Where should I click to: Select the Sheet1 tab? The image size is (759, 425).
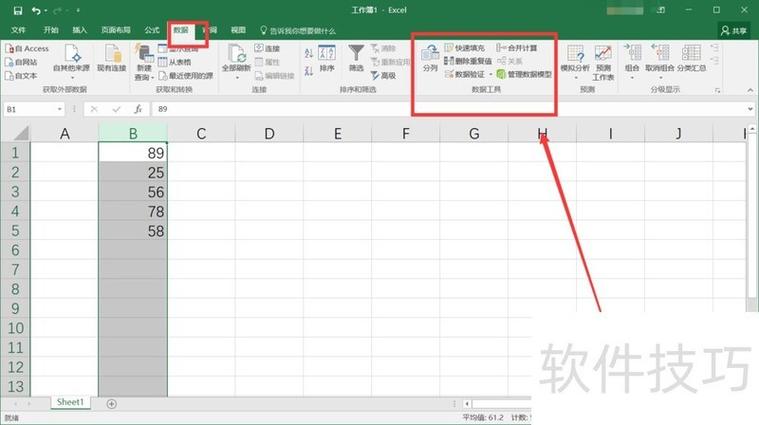[70, 402]
